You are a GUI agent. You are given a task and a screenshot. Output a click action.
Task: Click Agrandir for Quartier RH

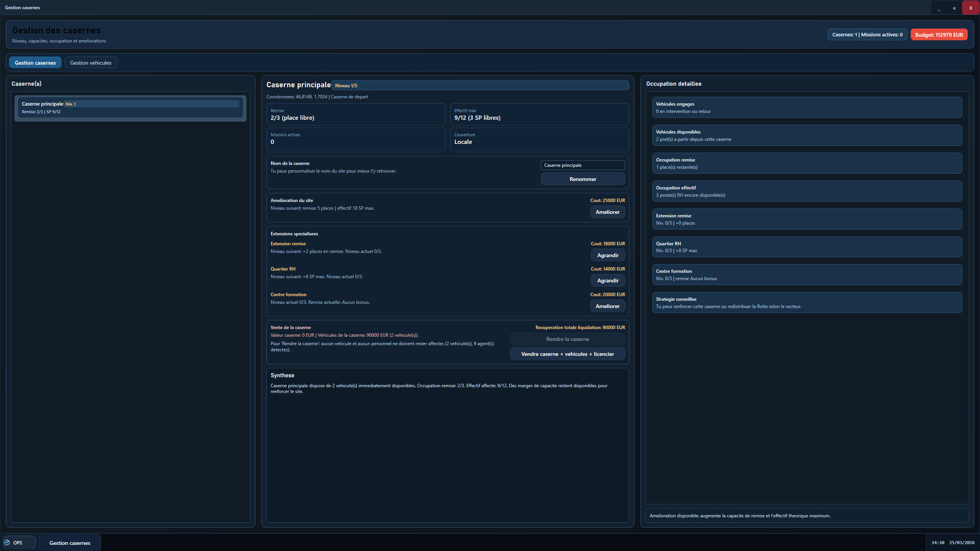click(x=607, y=280)
